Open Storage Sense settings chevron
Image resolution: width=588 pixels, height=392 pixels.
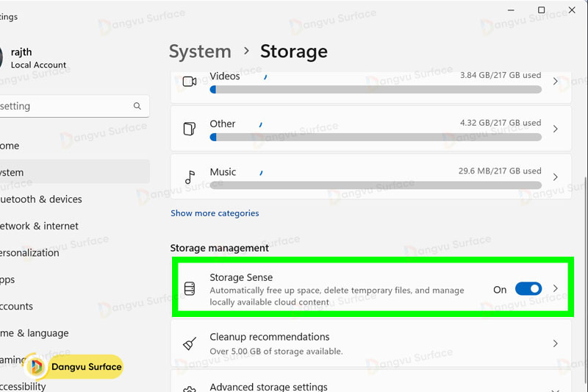[x=556, y=288]
